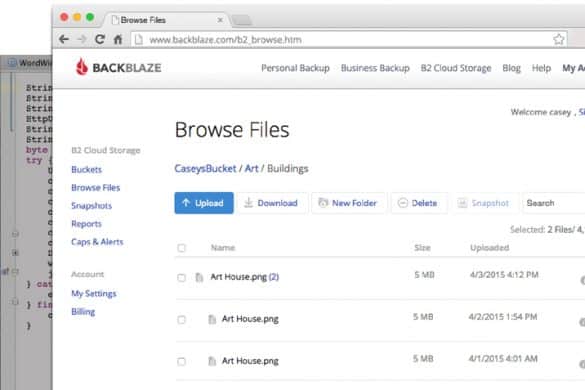Open Business Backup in the top navigation

375,68
